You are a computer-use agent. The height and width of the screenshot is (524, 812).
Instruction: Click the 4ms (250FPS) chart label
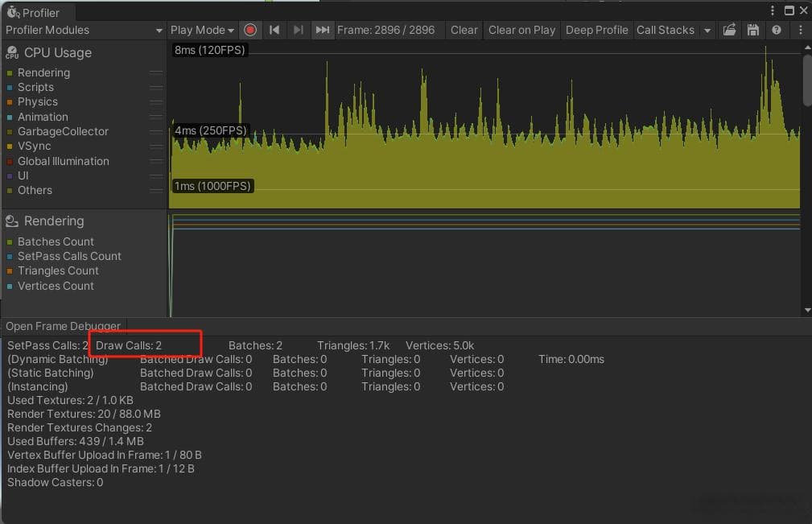(210, 130)
